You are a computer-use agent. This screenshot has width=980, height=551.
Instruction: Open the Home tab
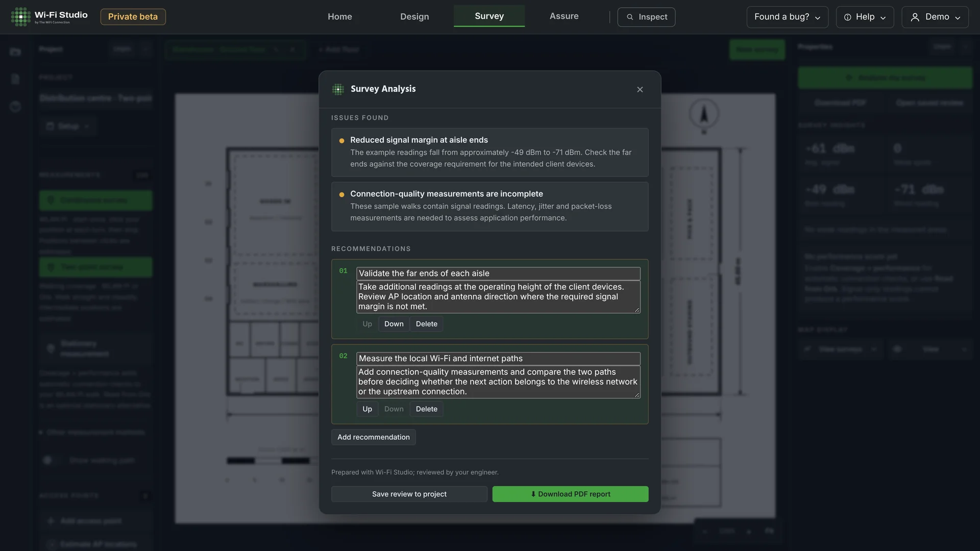click(340, 16)
